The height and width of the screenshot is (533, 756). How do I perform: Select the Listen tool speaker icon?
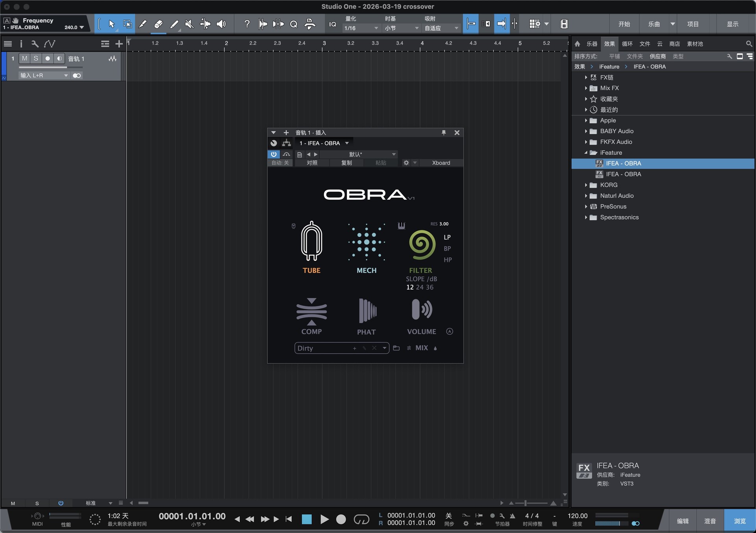point(221,24)
